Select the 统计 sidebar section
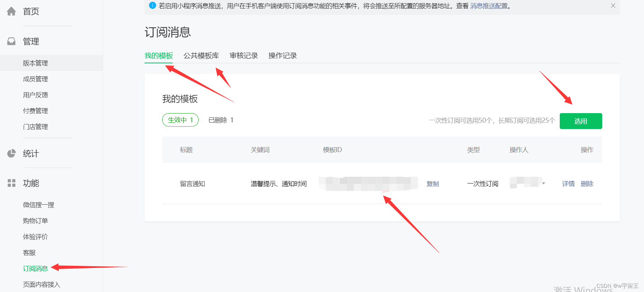Image resolution: width=644 pixels, height=292 pixels. (31, 153)
